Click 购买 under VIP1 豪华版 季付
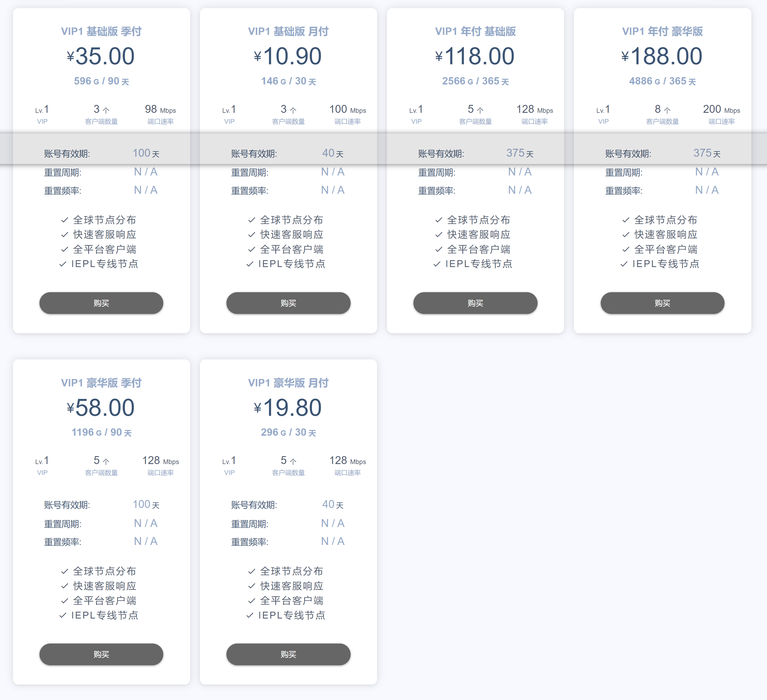 pos(101,654)
